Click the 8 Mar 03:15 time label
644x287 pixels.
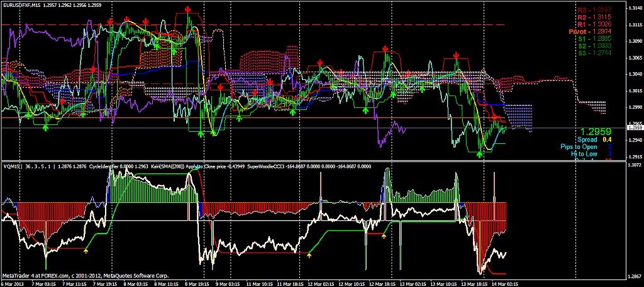point(136,284)
